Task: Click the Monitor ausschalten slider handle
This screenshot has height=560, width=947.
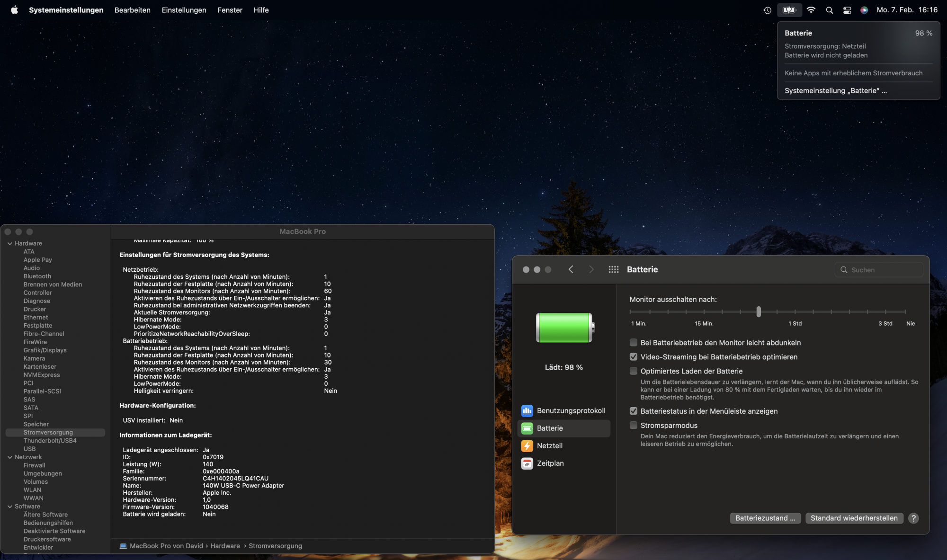Action: 759,311
